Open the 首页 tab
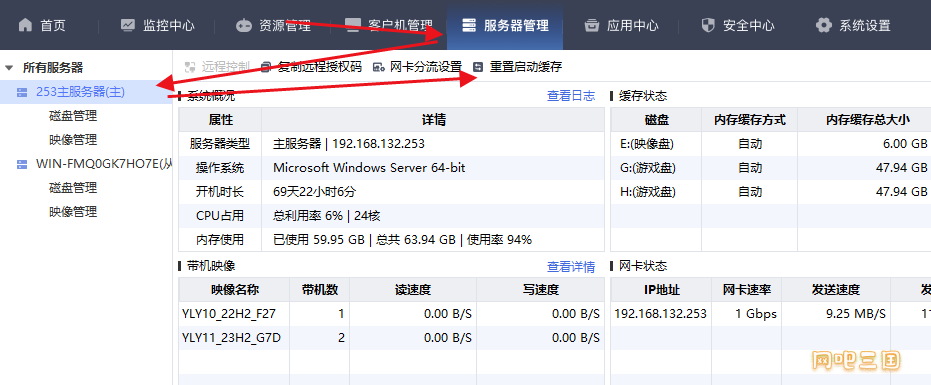Viewport: 931px width, 385px height. click(x=42, y=25)
